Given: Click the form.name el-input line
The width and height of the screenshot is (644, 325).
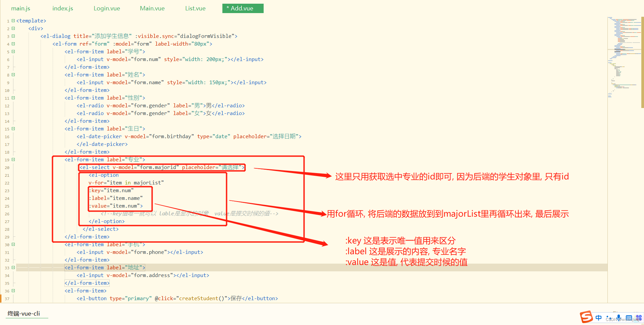Looking at the screenshot, I should pyautogui.click(x=171, y=83).
